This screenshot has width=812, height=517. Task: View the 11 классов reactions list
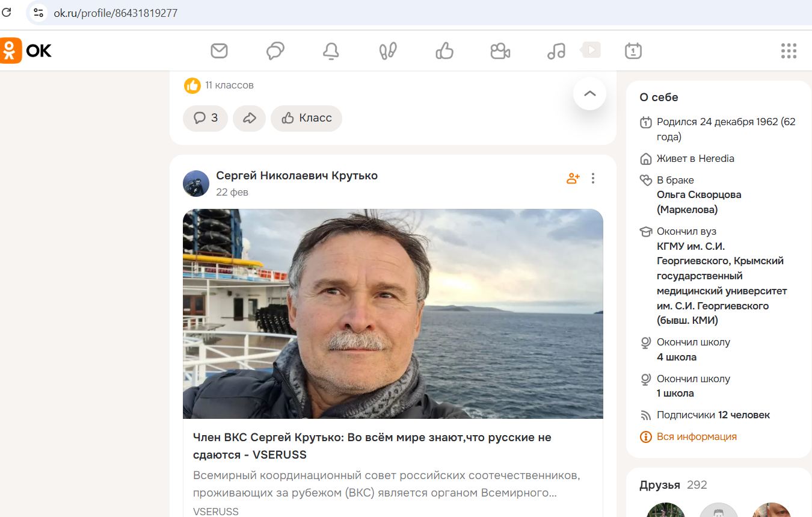tap(229, 85)
